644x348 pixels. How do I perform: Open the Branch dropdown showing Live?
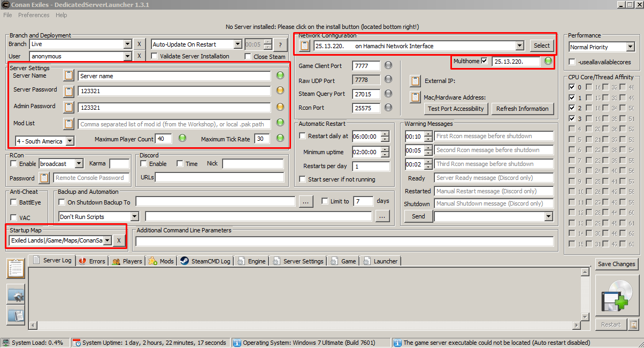pyautogui.click(x=127, y=44)
